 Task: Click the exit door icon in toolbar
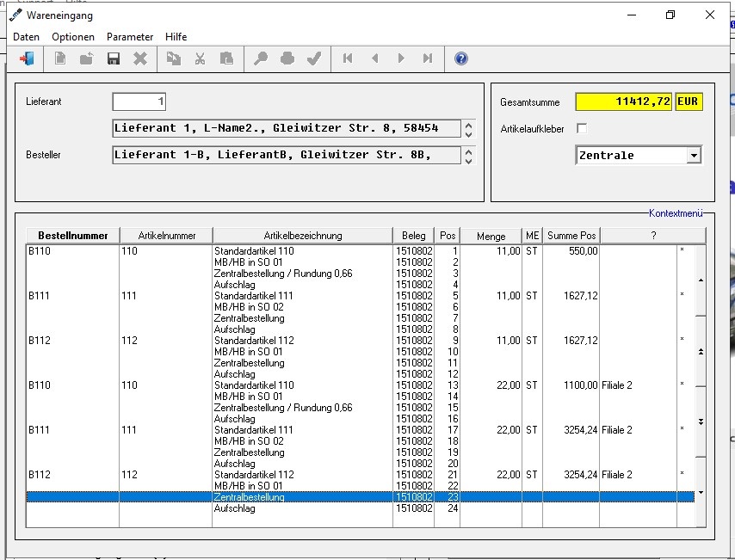(27, 58)
